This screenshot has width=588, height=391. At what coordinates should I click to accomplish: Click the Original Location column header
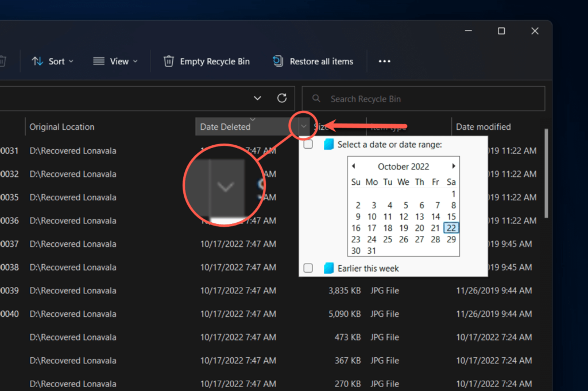click(62, 126)
